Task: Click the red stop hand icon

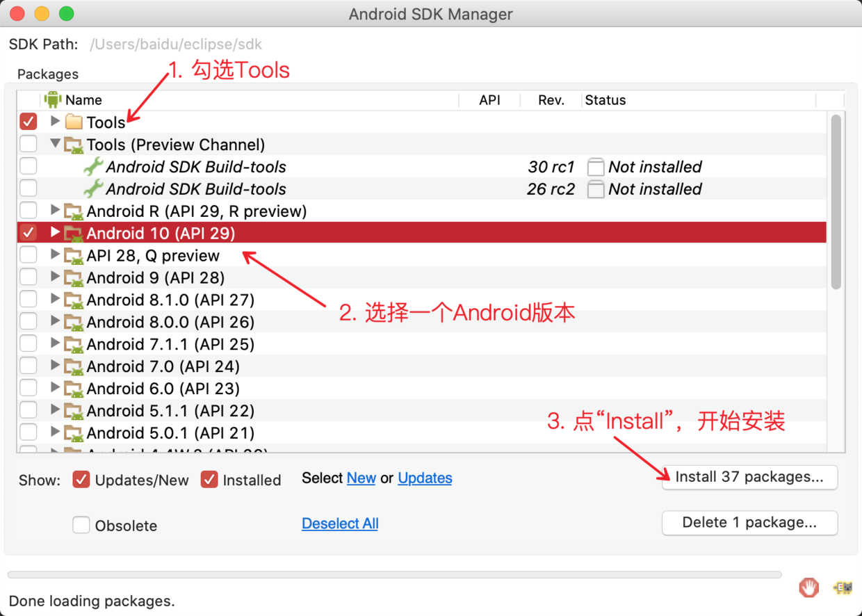Action: point(808,587)
